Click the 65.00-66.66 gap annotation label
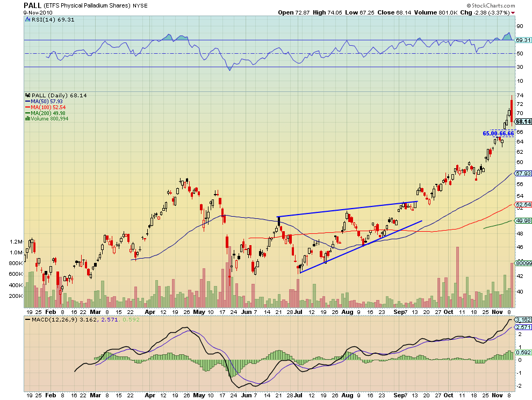The width and height of the screenshot is (532, 400). click(498, 133)
